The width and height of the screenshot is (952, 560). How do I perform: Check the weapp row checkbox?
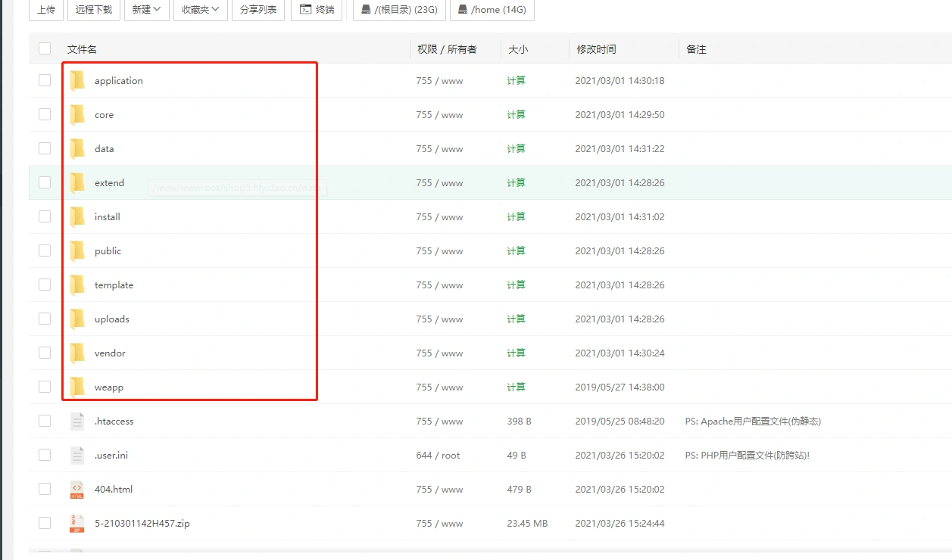click(x=45, y=387)
